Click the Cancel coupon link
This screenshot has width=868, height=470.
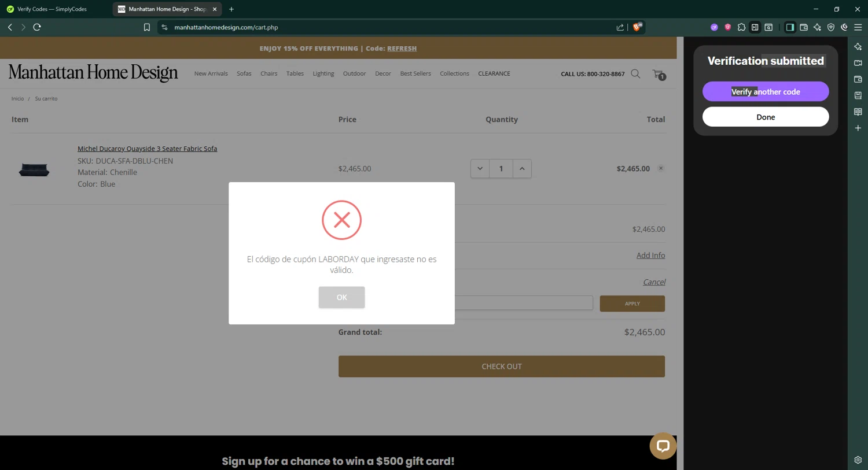(x=654, y=282)
